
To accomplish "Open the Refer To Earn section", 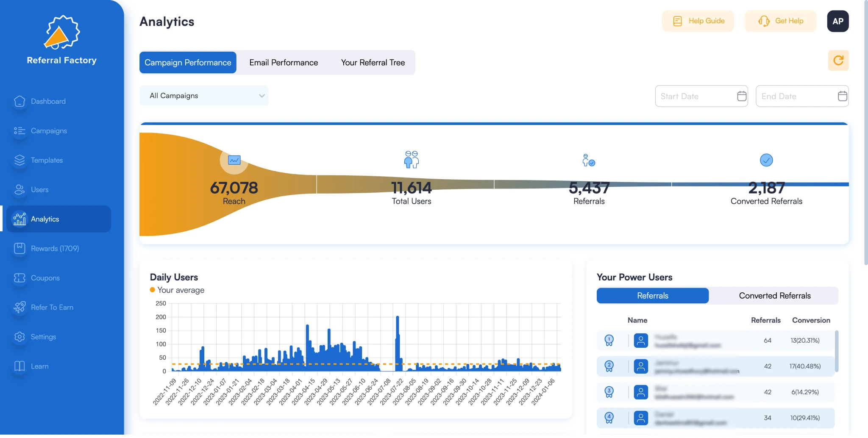I will click(52, 307).
